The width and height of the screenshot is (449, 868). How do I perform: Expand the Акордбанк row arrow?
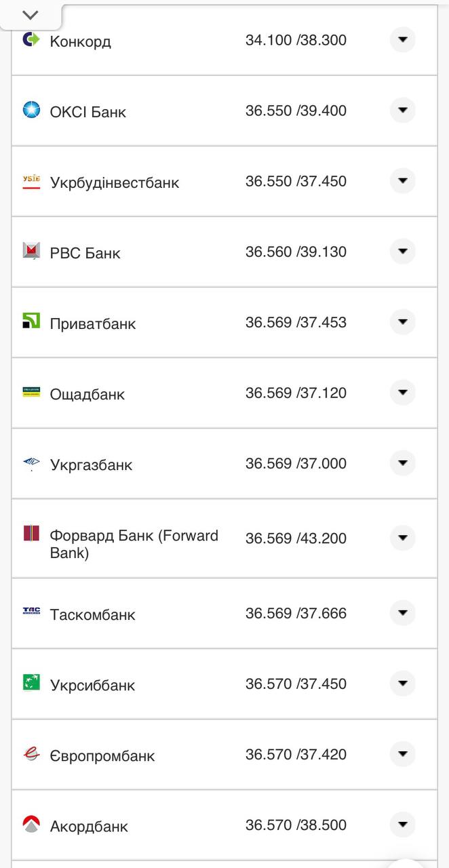pyautogui.click(x=402, y=825)
